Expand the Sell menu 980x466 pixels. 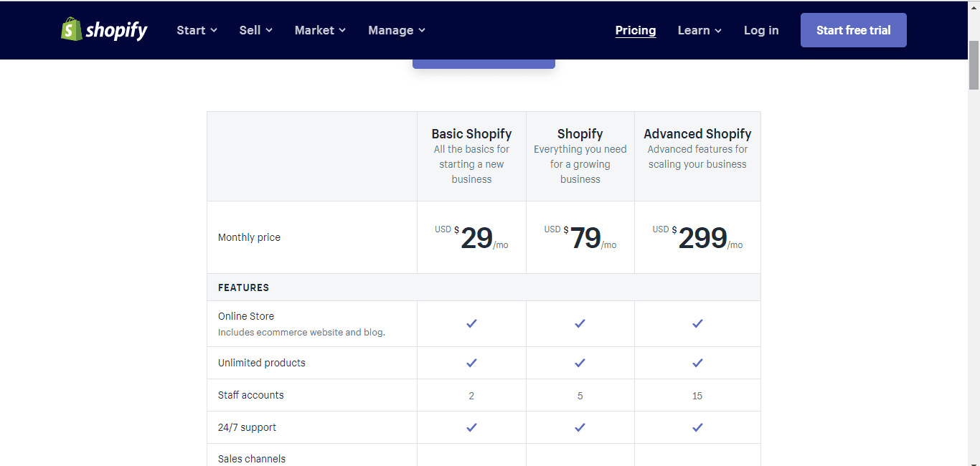tap(256, 30)
